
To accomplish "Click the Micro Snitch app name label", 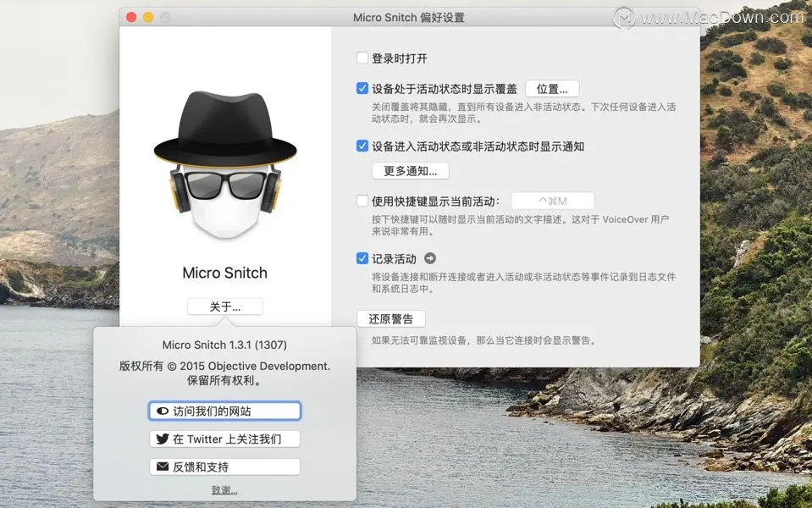I will point(224,273).
